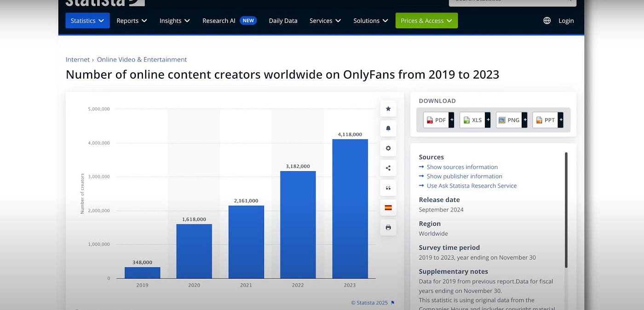Download the chart as PNG
Screen dimensions: 644x310
pyautogui.click(x=512, y=120)
